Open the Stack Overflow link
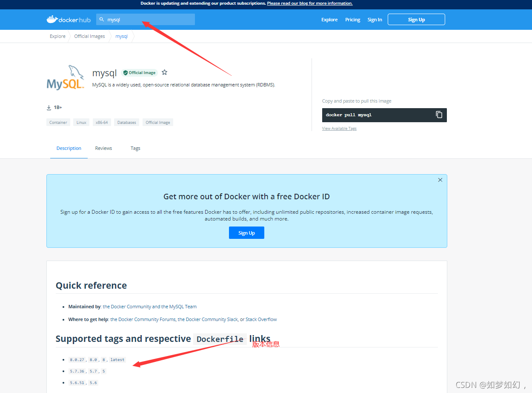This screenshot has width=532, height=393. [261, 319]
